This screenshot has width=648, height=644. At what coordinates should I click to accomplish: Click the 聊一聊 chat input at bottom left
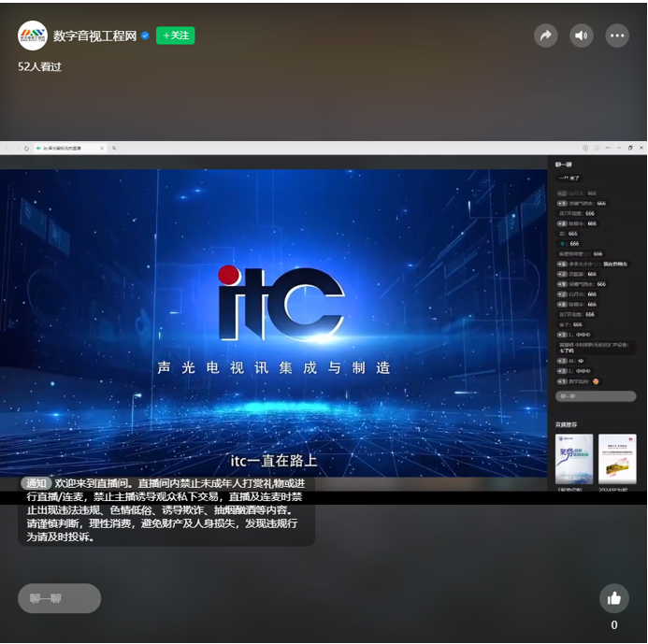(59, 598)
